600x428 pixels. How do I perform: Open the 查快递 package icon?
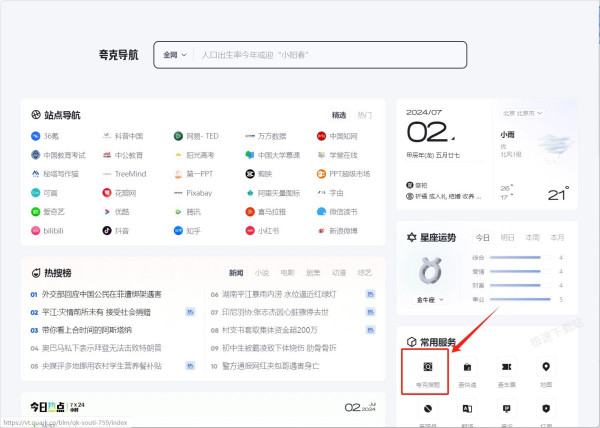(467, 367)
